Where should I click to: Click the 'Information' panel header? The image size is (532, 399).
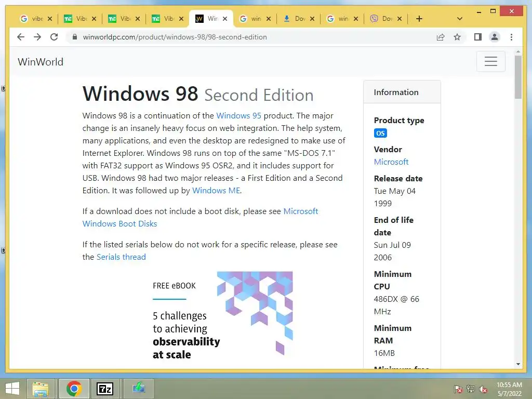point(402,92)
